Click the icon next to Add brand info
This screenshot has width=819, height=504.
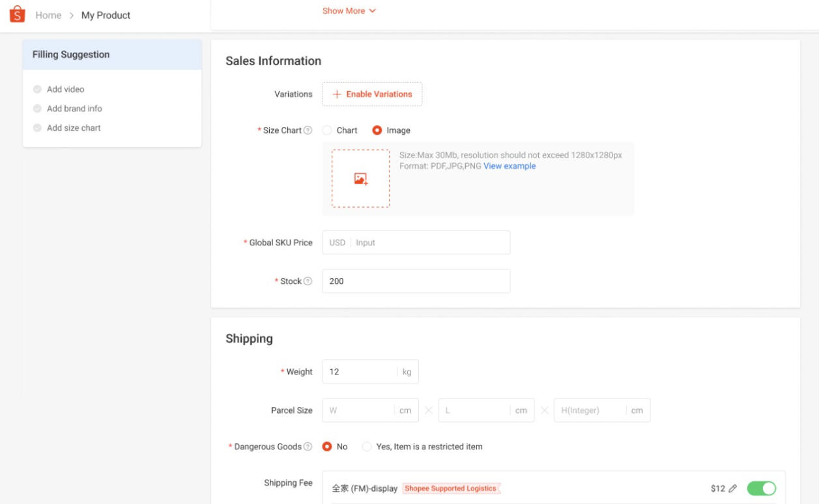tap(37, 108)
